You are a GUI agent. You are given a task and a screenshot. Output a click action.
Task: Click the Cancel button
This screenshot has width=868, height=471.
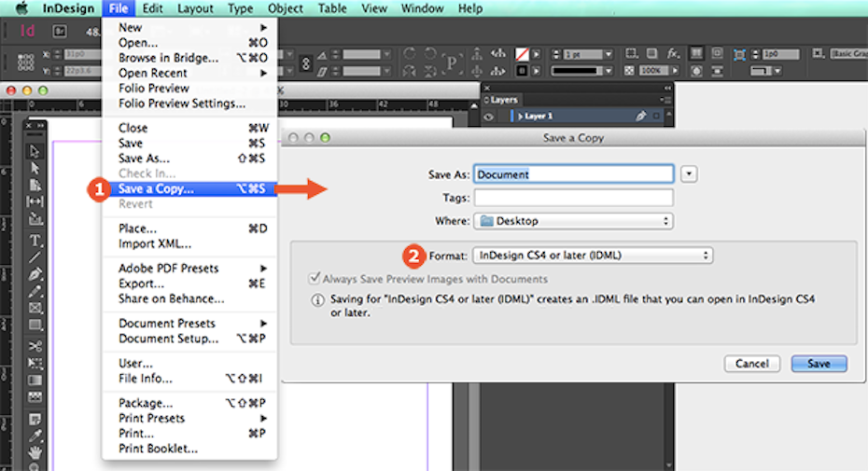(x=751, y=364)
